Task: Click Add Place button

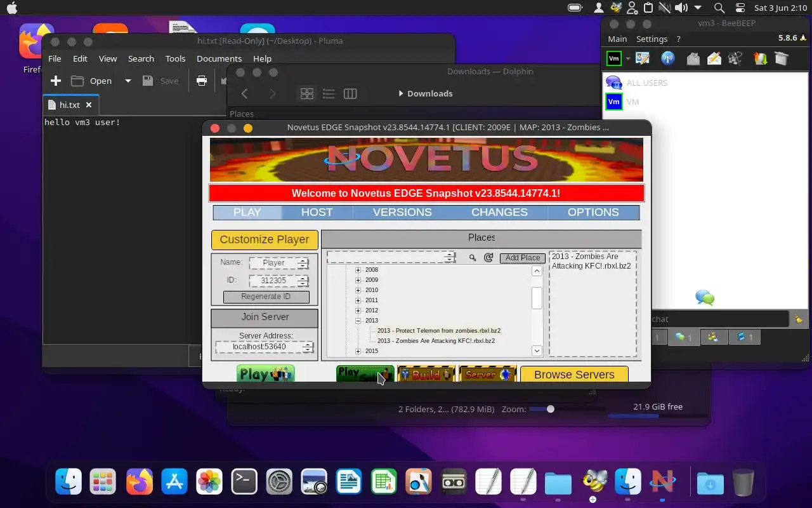Action: pos(523,258)
